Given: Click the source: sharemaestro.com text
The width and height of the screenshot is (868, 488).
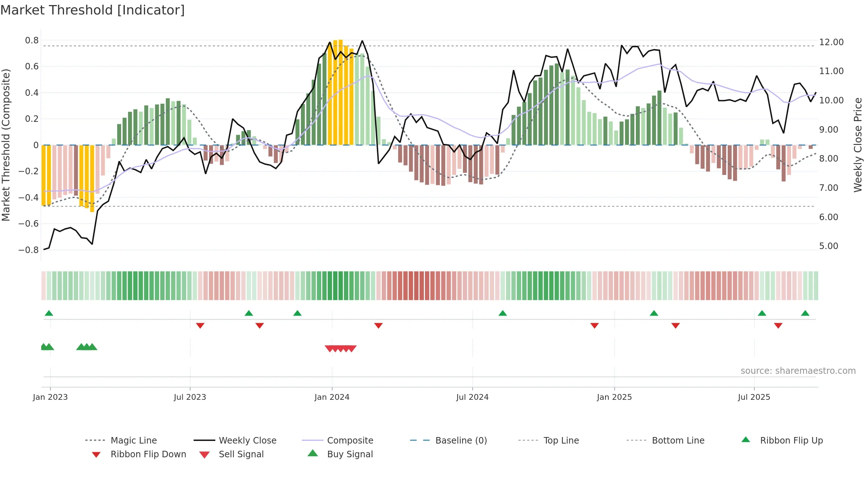Looking at the screenshot, I should point(798,371).
